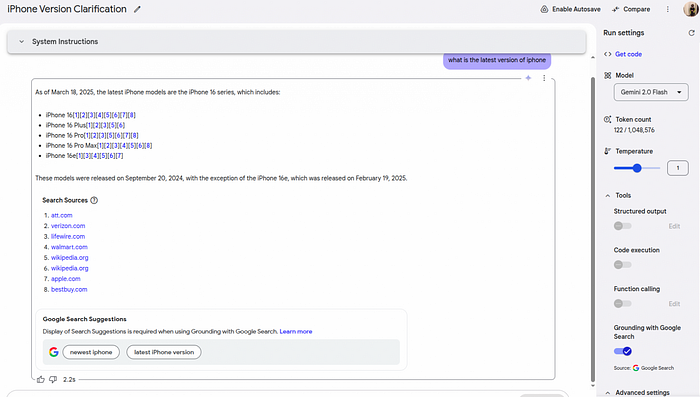Give thumbs down to the response

click(x=53, y=380)
